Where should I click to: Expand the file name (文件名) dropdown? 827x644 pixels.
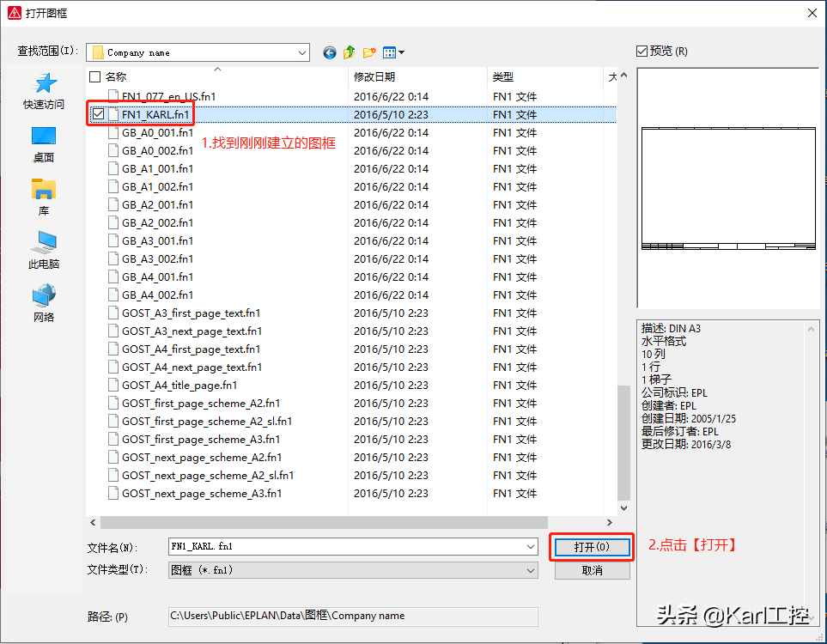coord(530,547)
